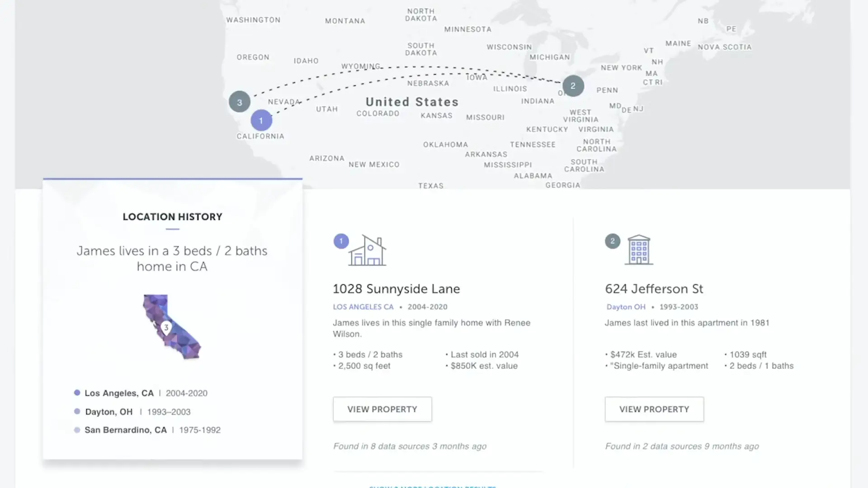Click location marker 1 on the map
The height and width of the screenshot is (488, 868).
(260, 120)
